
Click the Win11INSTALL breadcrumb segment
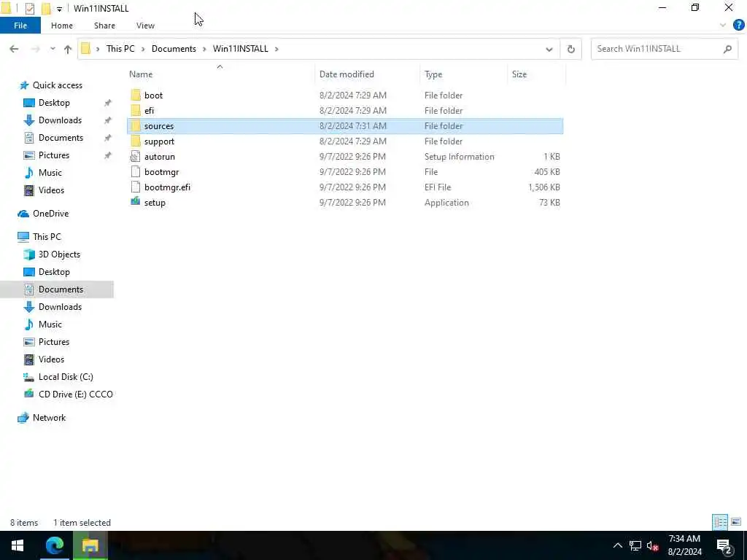tap(241, 49)
